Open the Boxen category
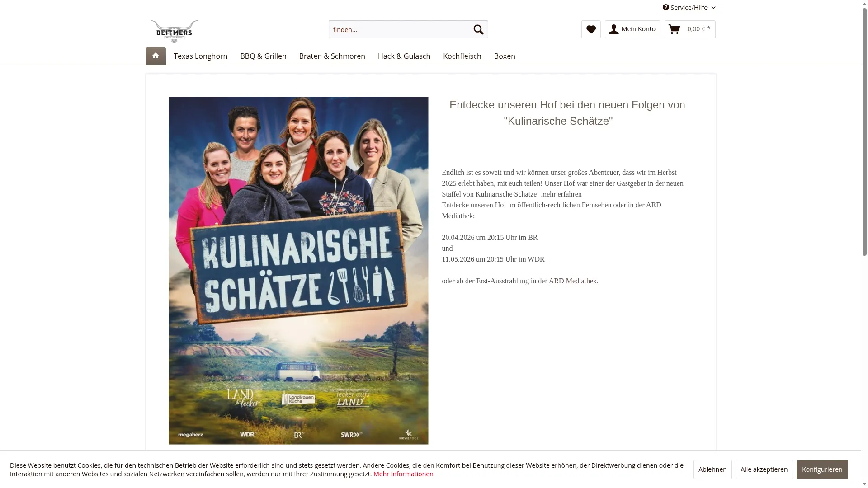868x488 pixels. click(x=505, y=56)
